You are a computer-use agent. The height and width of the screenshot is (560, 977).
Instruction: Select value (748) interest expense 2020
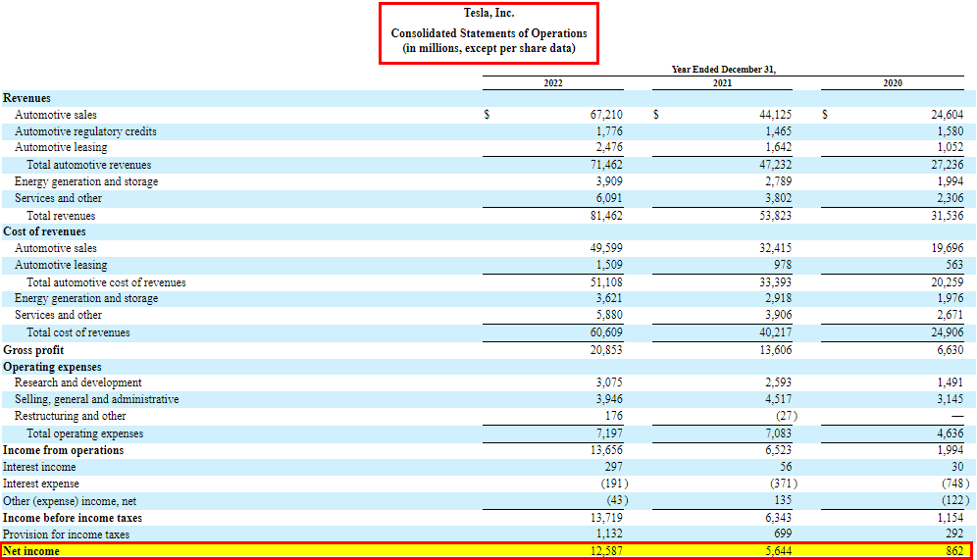click(x=955, y=484)
